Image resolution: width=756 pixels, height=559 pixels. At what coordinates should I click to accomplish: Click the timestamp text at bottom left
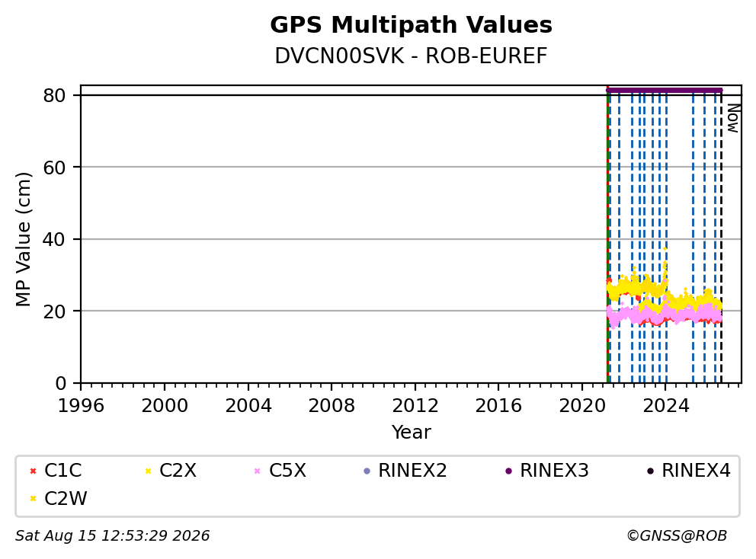tap(112, 536)
